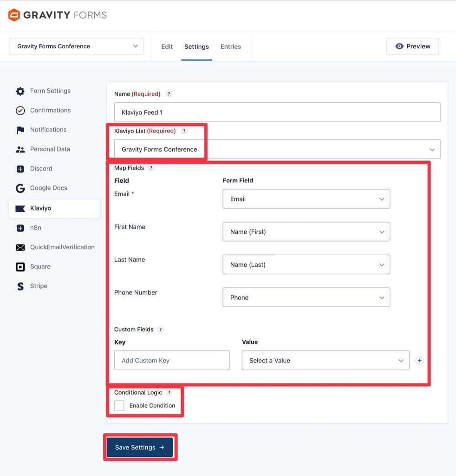This screenshot has height=476, width=456.
Task: Click the Google Docs G icon
Action: [x=20, y=188]
